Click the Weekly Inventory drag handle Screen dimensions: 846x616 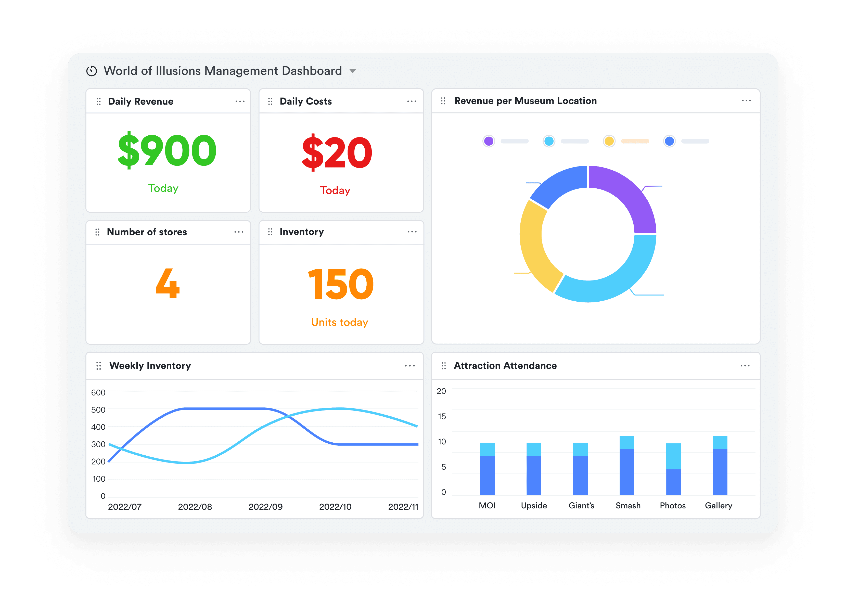click(x=98, y=366)
